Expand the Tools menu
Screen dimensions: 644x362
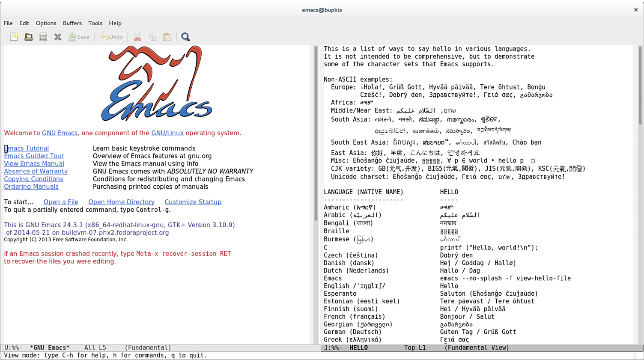(95, 23)
